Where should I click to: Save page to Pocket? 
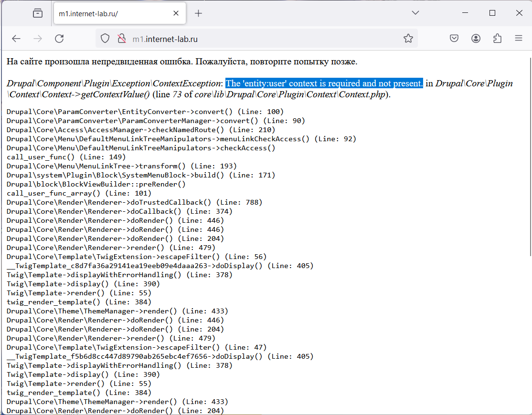coord(454,38)
